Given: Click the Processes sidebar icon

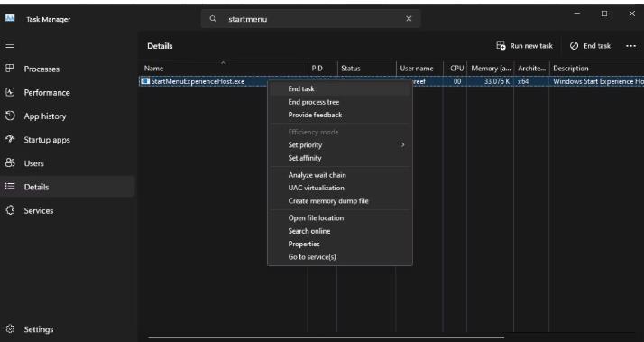Looking at the screenshot, I should [10, 69].
